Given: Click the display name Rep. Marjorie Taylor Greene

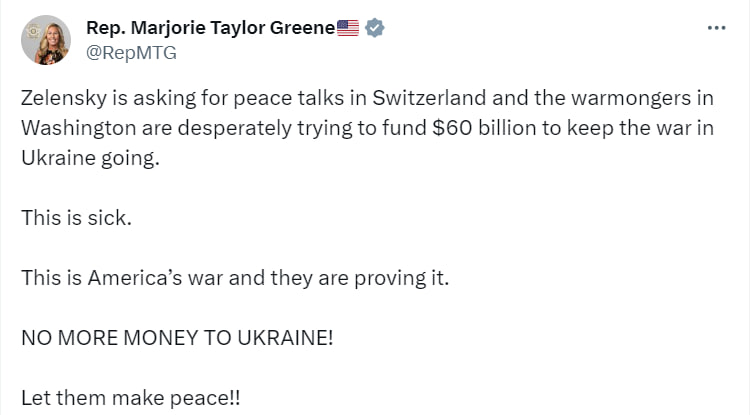Looking at the screenshot, I should (211, 28).
